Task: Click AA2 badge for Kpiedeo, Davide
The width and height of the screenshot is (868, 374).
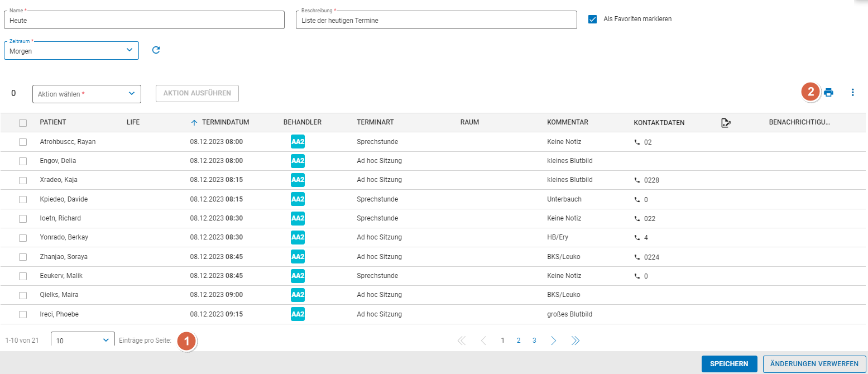Action: pyautogui.click(x=298, y=199)
